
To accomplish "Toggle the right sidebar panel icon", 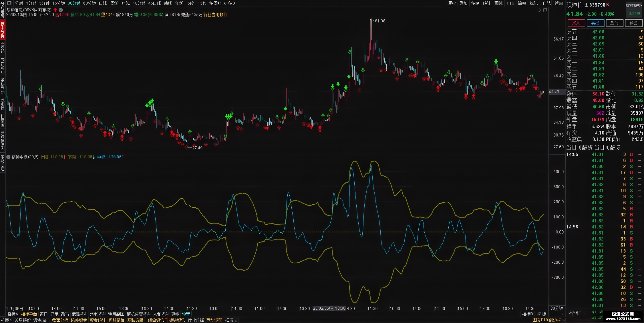I will [x=545, y=10].
